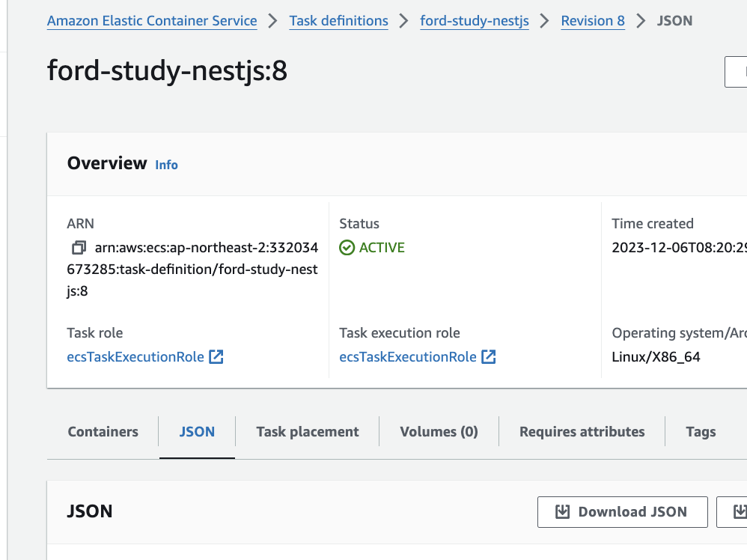Click the Download JSON button

tap(623, 512)
